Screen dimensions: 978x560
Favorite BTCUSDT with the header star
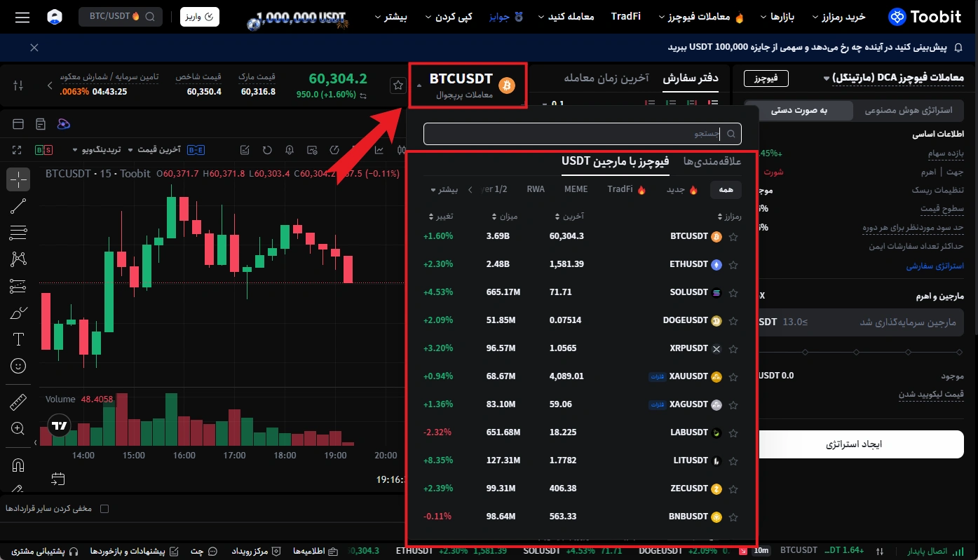coord(398,86)
